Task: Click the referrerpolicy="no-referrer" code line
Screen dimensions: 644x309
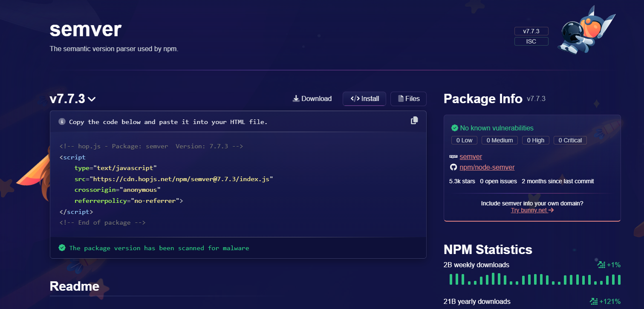Action: point(128,201)
